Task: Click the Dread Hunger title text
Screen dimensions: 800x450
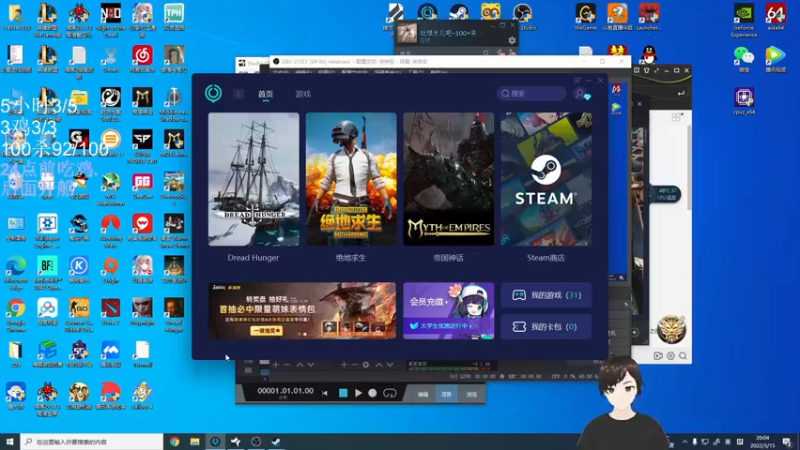Action: click(x=253, y=258)
